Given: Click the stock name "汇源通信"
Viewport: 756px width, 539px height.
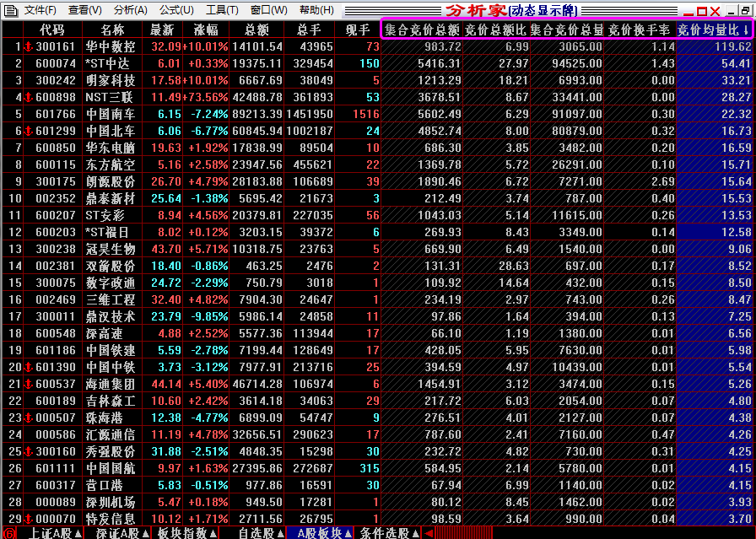Looking at the screenshot, I should pos(111,435).
